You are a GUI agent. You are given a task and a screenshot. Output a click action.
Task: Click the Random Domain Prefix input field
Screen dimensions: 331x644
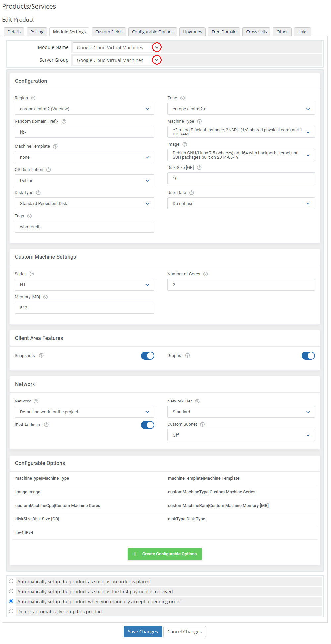tap(84, 132)
